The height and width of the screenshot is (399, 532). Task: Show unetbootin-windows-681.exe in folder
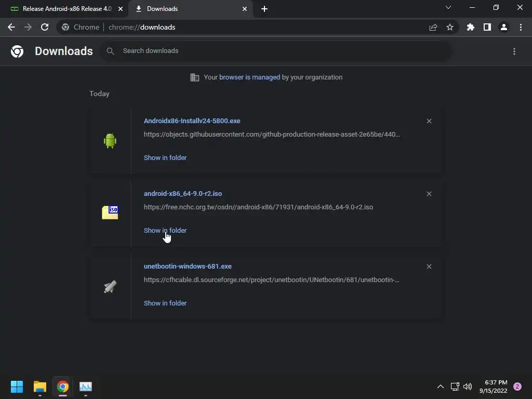click(165, 303)
